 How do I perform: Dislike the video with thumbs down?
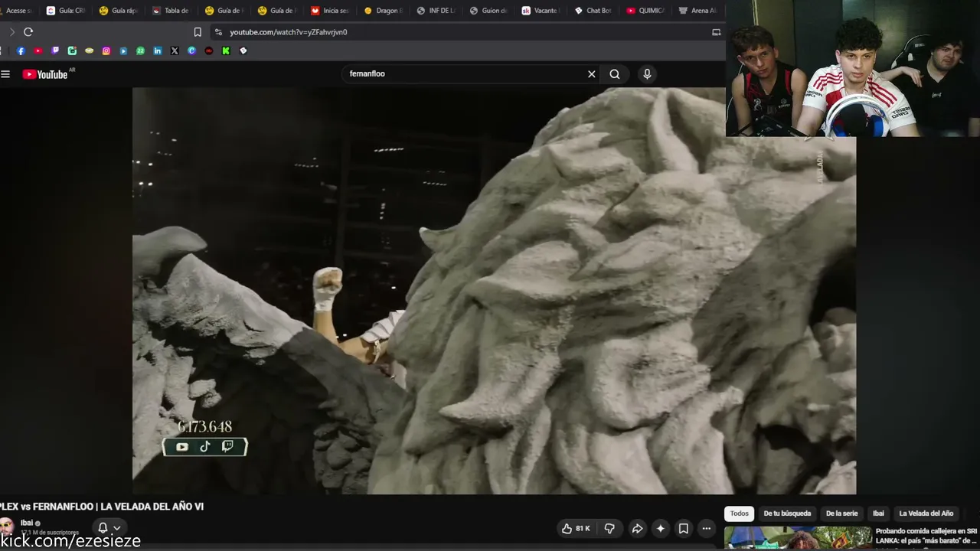tap(609, 528)
